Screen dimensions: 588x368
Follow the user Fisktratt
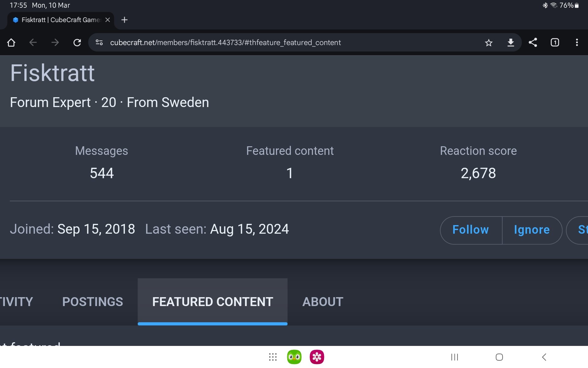coord(471,230)
